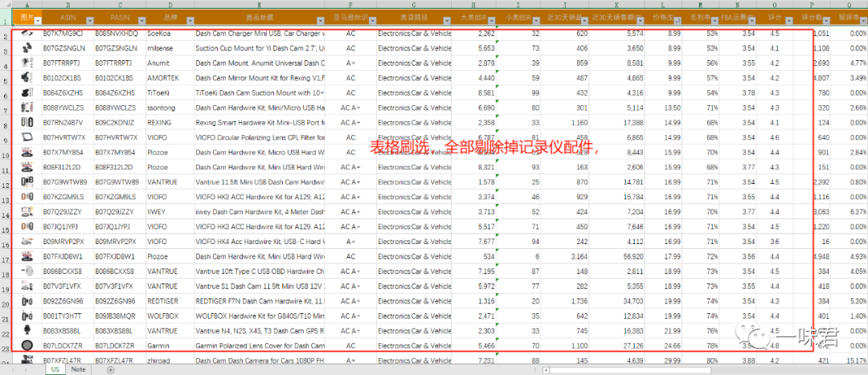
Task: Click PASIN cell B09JB38MQR
Action: point(120,316)
